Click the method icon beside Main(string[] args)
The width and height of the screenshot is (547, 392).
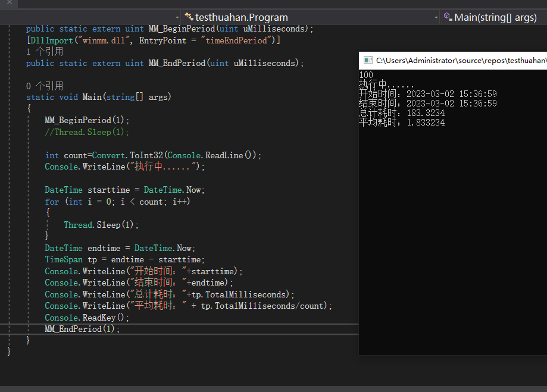point(448,17)
